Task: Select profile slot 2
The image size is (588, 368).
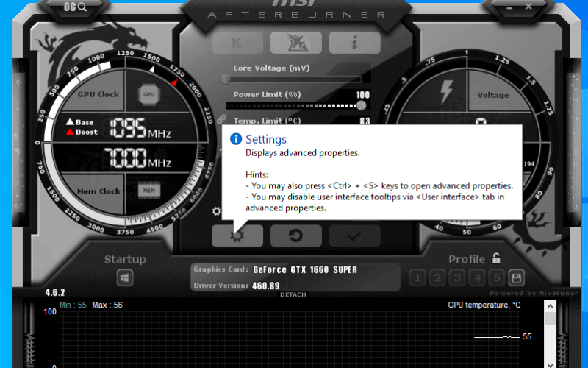Action: tap(437, 278)
